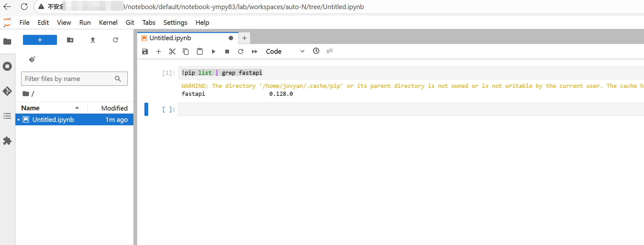Save the notebook with the floppy disk icon
Viewport: 644px width, 245px height.
[145, 52]
